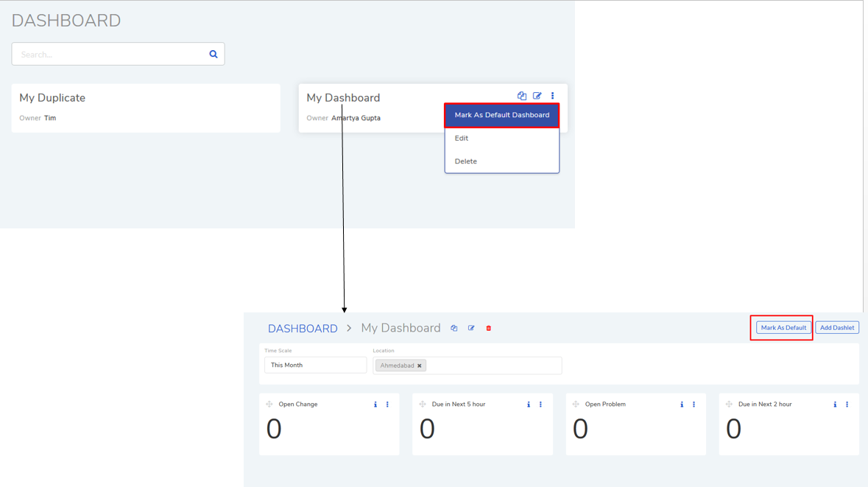The width and height of the screenshot is (868, 487).
Task: Click the move handle on Open Change dashlet
Action: coord(269,404)
